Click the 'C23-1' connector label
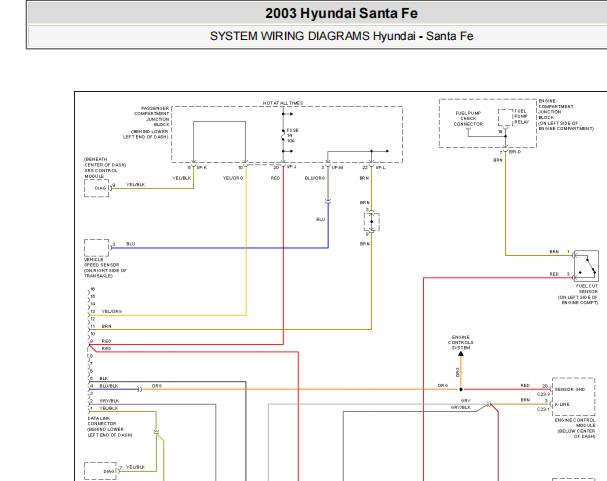The image size is (607, 481). (x=544, y=409)
